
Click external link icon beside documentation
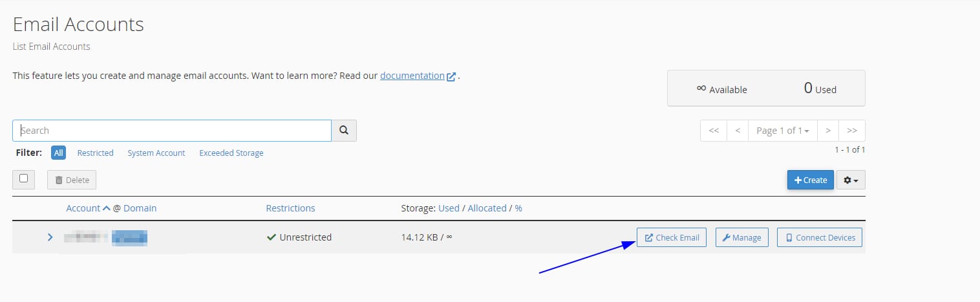[x=451, y=76]
